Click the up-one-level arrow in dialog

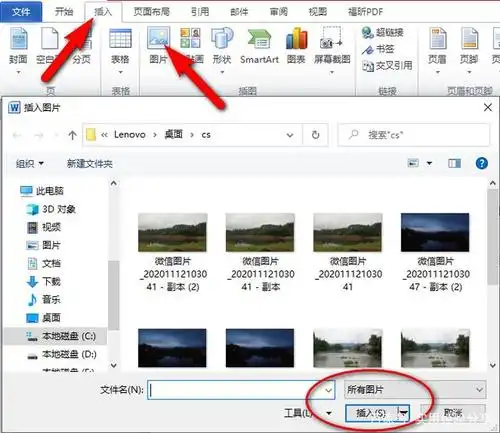click(x=72, y=135)
